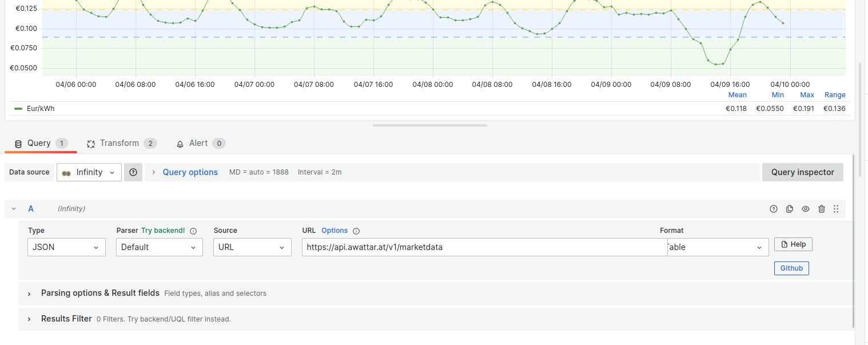This screenshot has height=345, width=868.
Task: Click the drag handle for query A
Action: coord(836,209)
